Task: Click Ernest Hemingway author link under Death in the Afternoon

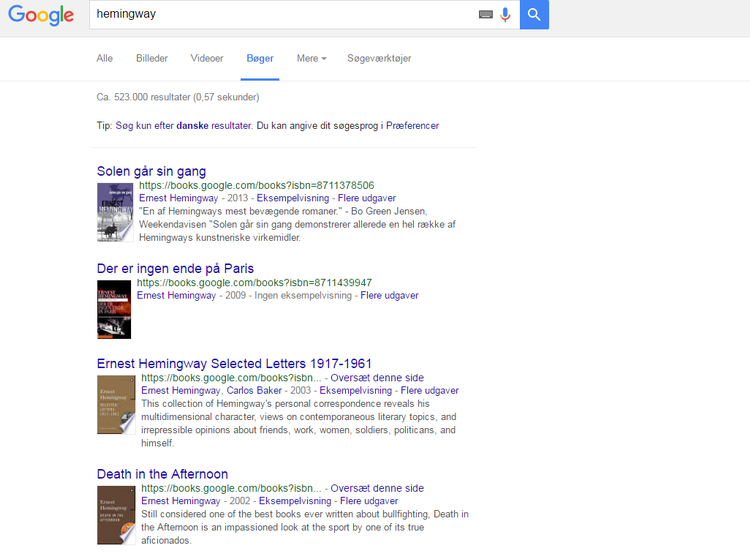Action: 181,501
